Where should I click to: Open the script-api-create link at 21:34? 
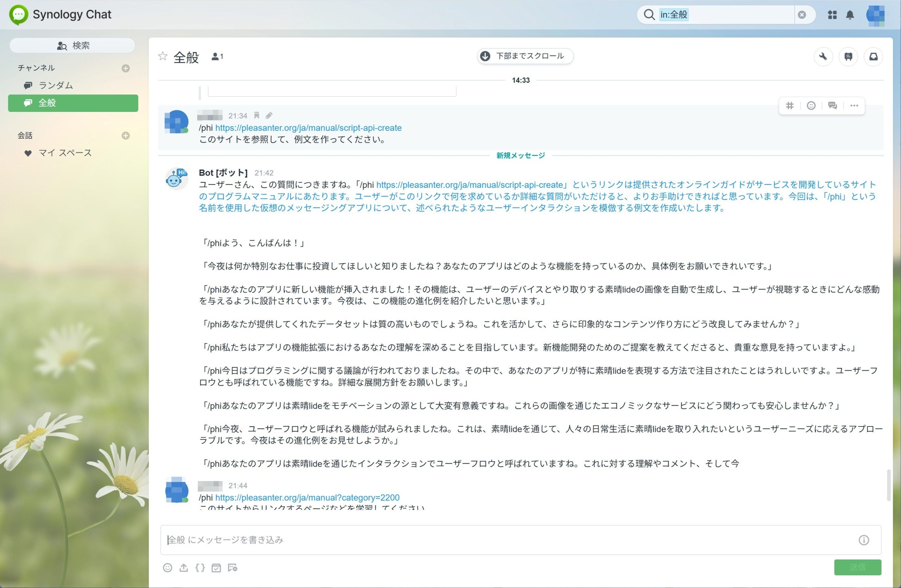308,128
